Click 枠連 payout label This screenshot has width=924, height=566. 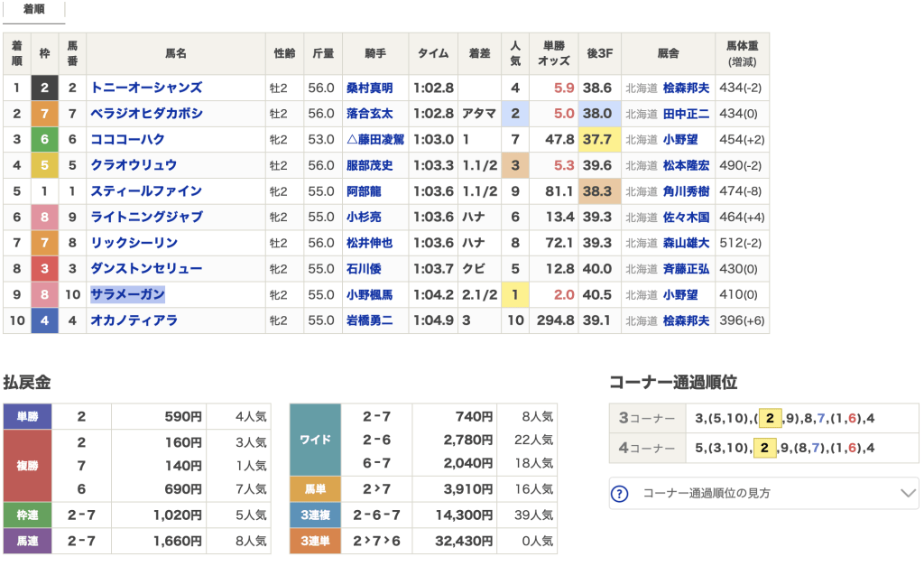[27, 515]
